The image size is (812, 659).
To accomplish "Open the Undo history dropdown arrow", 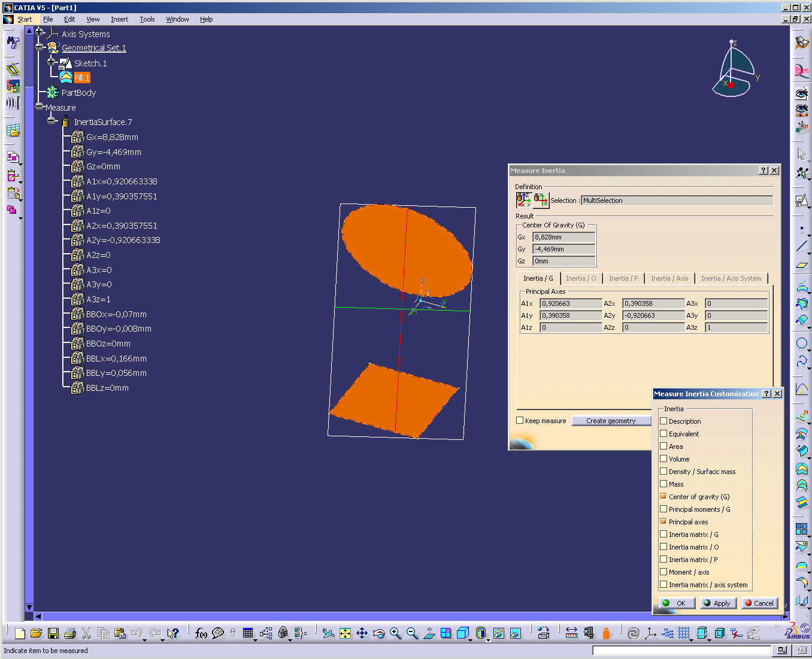I will tap(145, 640).
